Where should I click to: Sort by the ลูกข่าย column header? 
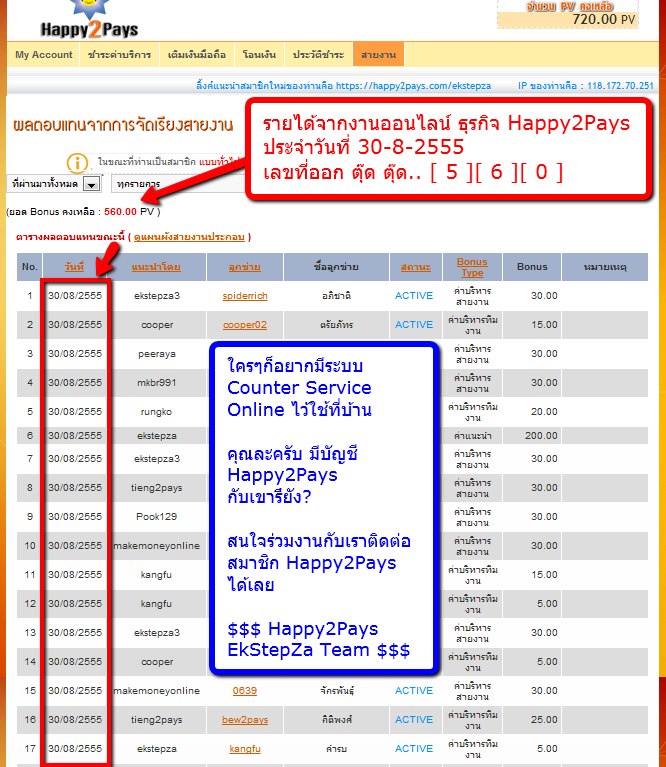[x=245, y=267]
